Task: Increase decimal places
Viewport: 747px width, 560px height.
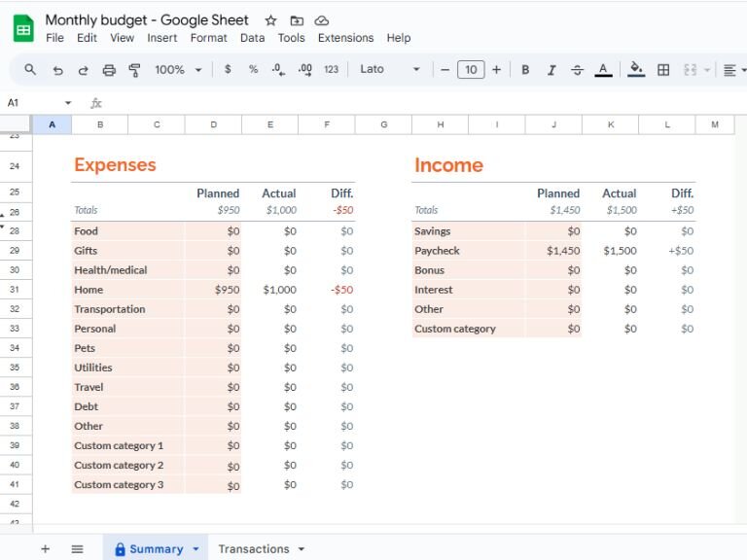Action: coord(304,70)
